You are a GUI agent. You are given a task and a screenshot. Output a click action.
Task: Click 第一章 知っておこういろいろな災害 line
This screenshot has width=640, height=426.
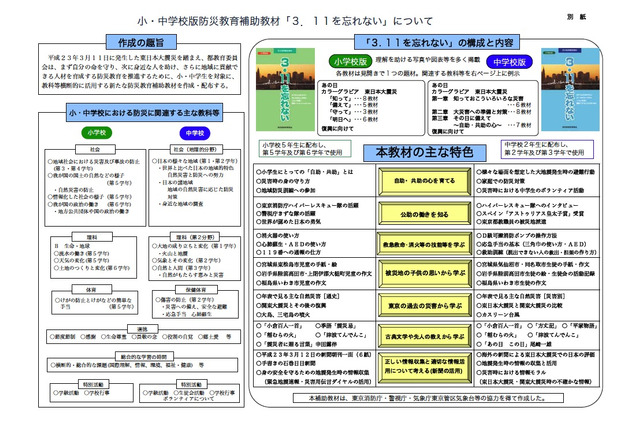click(x=478, y=98)
